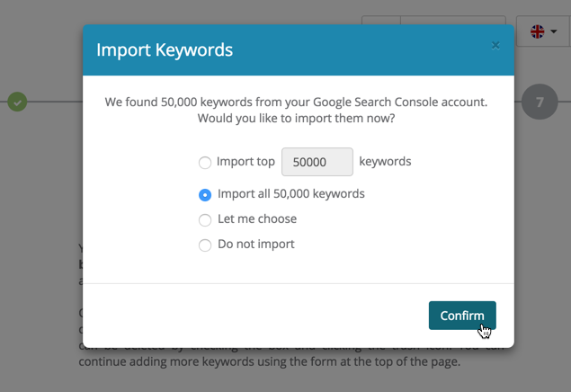Select the "Import top" radio button
The height and width of the screenshot is (392, 571).
point(205,163)
